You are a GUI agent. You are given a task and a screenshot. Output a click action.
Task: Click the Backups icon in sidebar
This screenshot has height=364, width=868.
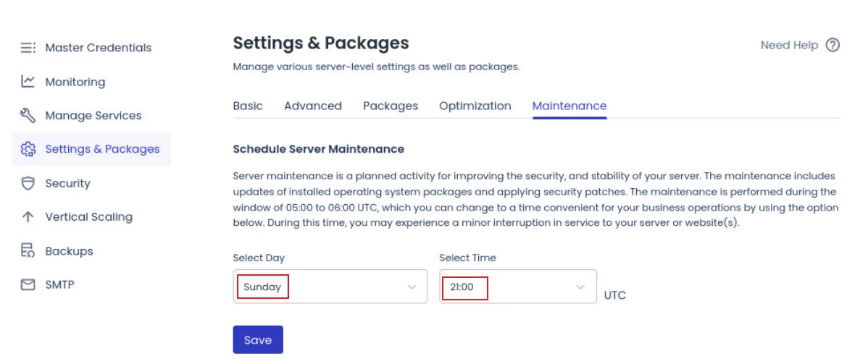28,251
